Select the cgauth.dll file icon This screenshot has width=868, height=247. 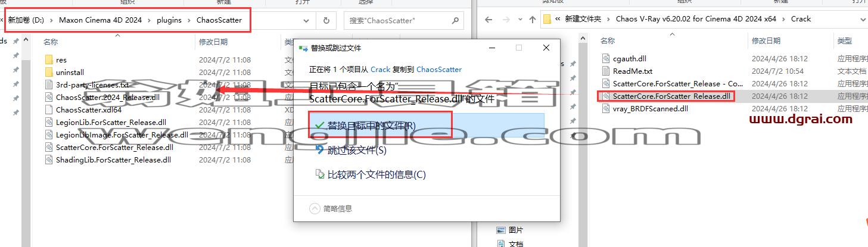(x=606, y=59)
